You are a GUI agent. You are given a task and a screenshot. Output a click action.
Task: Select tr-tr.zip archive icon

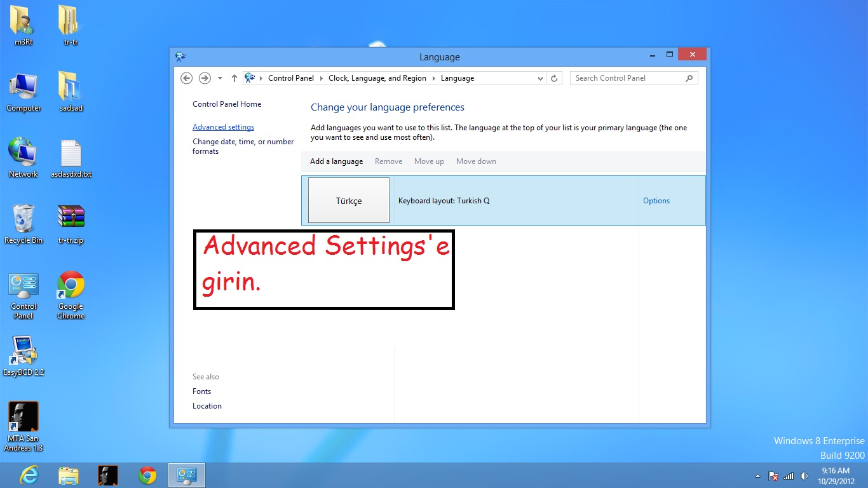pos(71,224)
